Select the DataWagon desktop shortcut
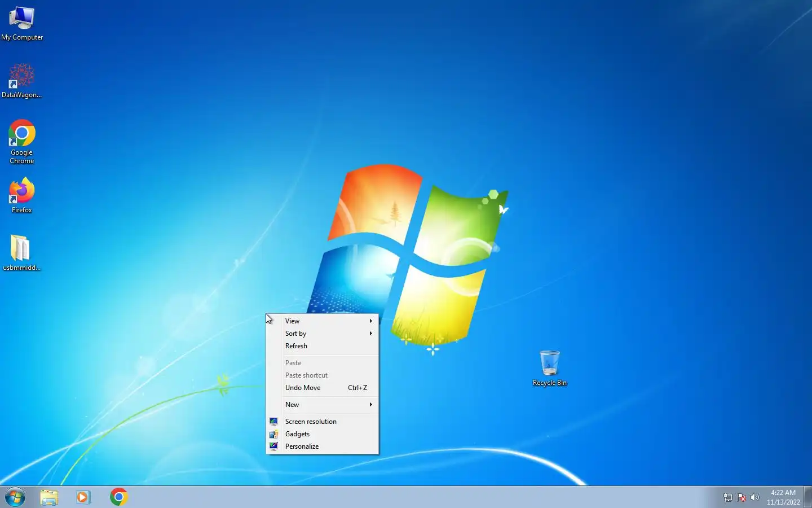Screen dimensions: 812x508 [x=22, y=81]
